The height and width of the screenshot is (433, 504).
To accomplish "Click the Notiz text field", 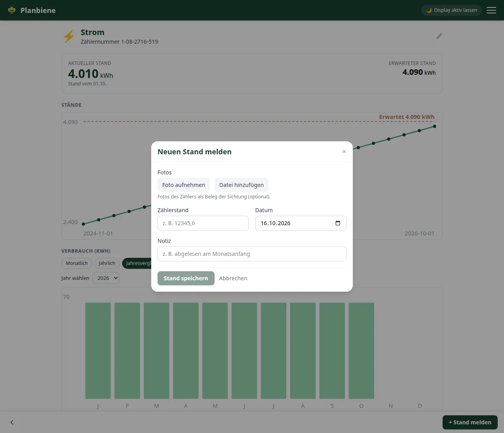I will pos(252,254).
